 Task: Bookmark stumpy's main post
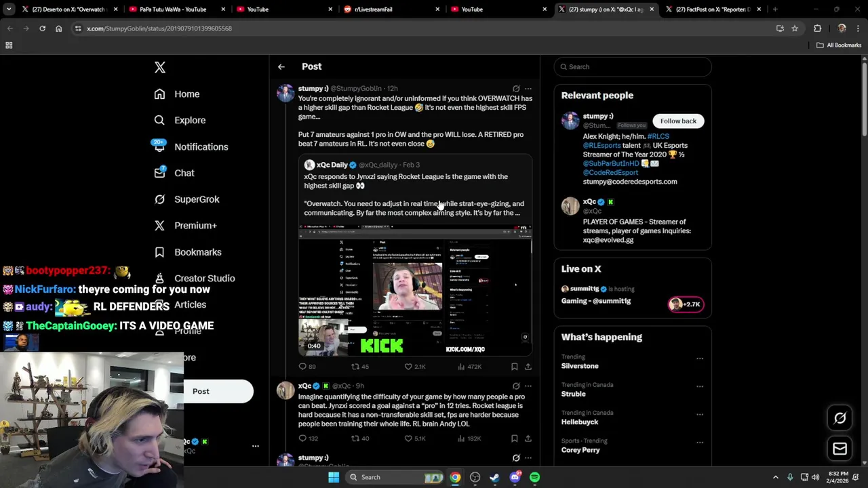coord(515,367)
